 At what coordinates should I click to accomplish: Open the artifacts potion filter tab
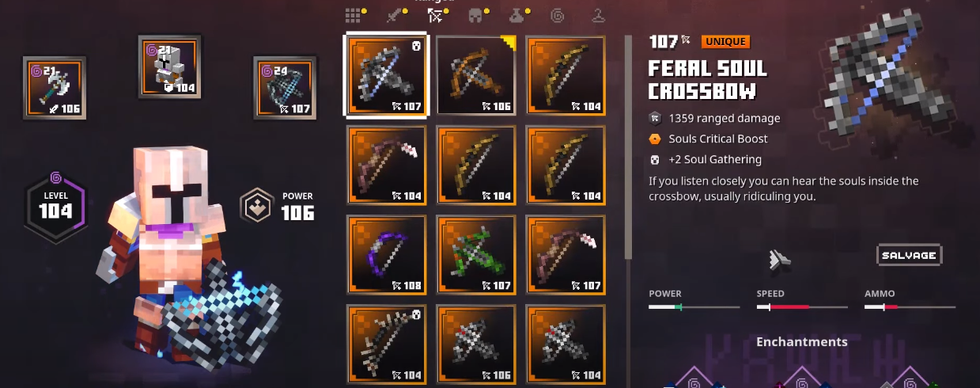coord(516,15)
